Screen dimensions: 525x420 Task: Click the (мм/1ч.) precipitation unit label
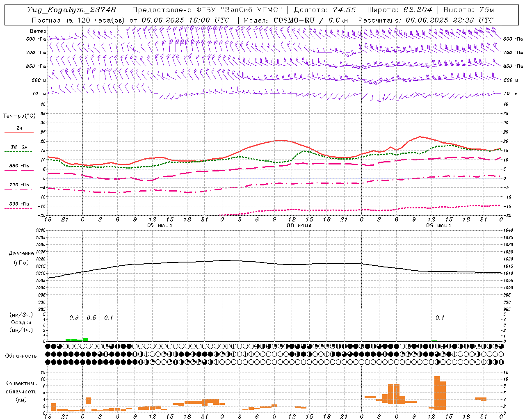[x=21, y=330]
